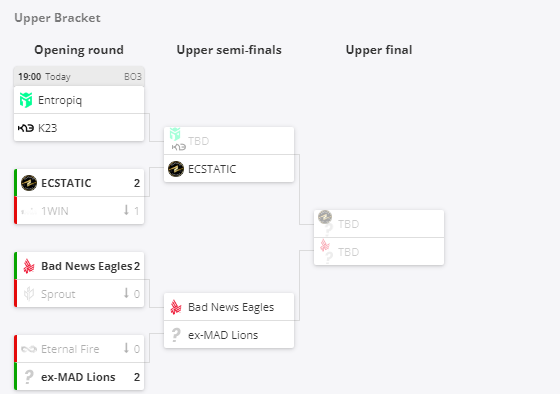Click the ex-MAD Lions question mark icon in opening round
Image resolution: width=560 pixels, height=394 pixels.
click(x=29, y=377)
